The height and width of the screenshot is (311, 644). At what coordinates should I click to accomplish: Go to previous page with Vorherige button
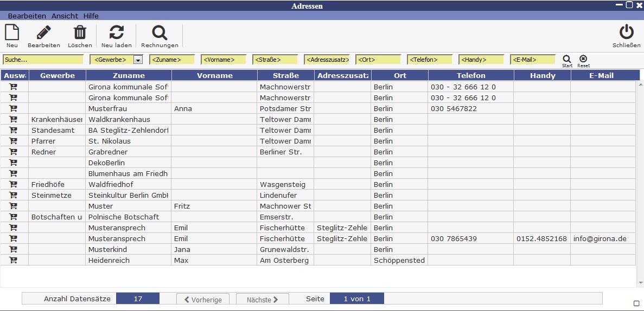[x=203, y=299]
